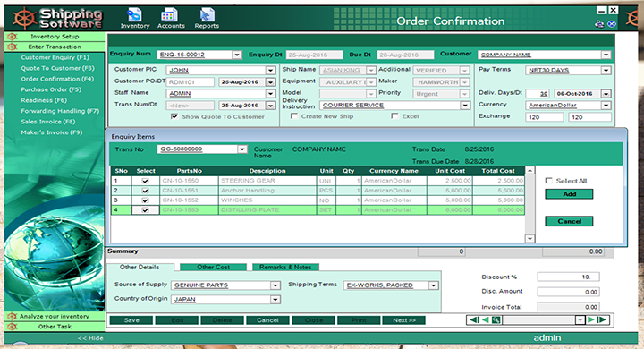Uncheck Select box for WINCHES row

click(145, 200)
